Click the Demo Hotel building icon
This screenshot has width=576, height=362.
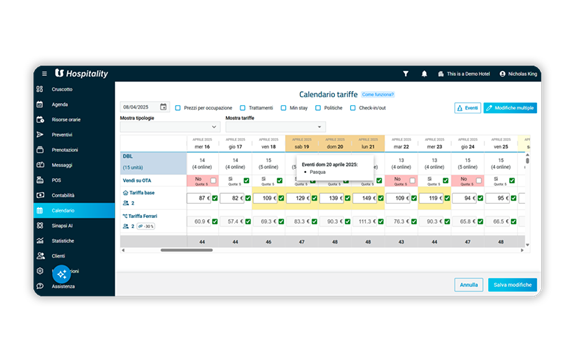pyautogui.click(x=441, y=74)
